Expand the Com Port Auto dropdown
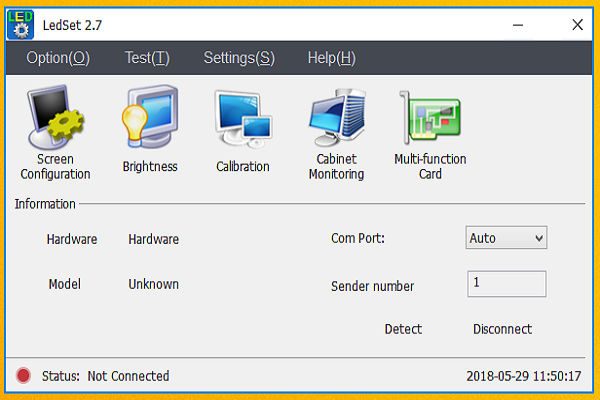600x400 pixels. click(506, 238)
